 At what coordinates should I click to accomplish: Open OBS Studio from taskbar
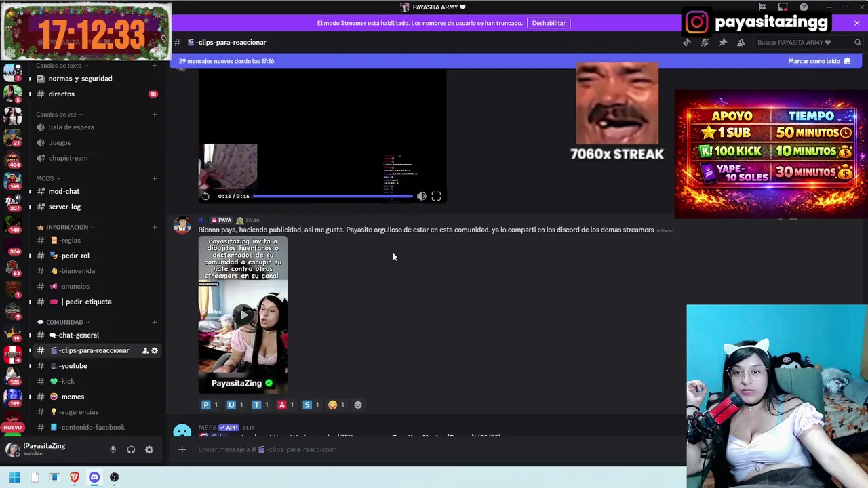tap(114, 477)
